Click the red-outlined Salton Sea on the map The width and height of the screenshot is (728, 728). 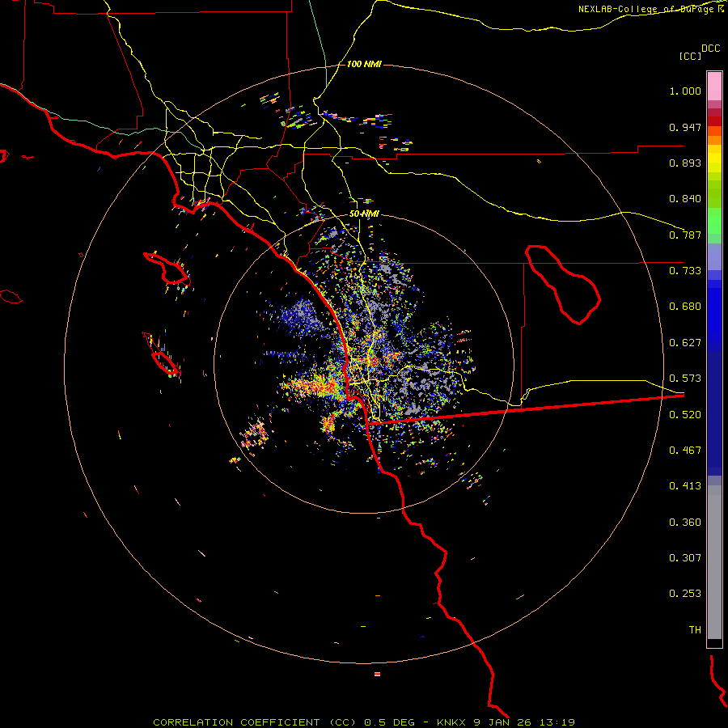pyautogui.click(x=563, y=285)
